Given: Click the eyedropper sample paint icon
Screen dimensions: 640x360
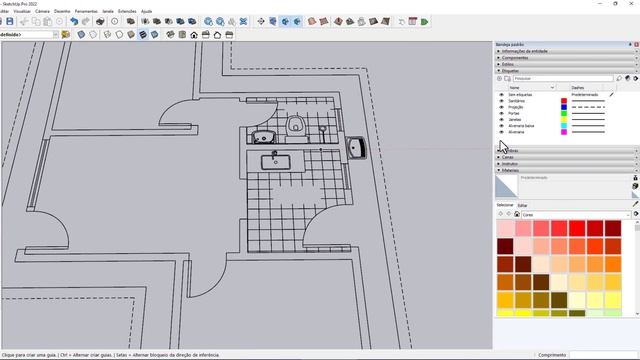Looking at the screenshot, I should pyautogui.click(x=635, y=204).
